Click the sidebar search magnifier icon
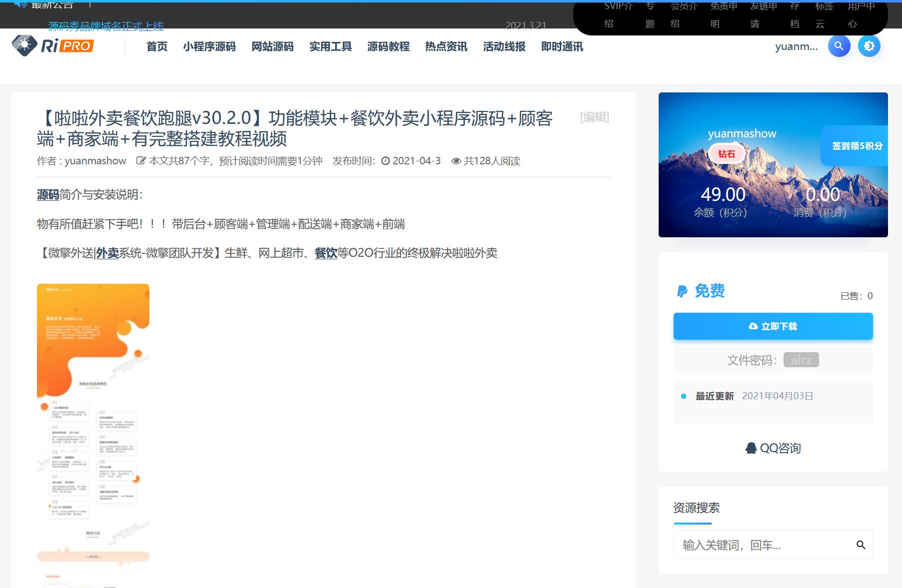 (861, 545)
